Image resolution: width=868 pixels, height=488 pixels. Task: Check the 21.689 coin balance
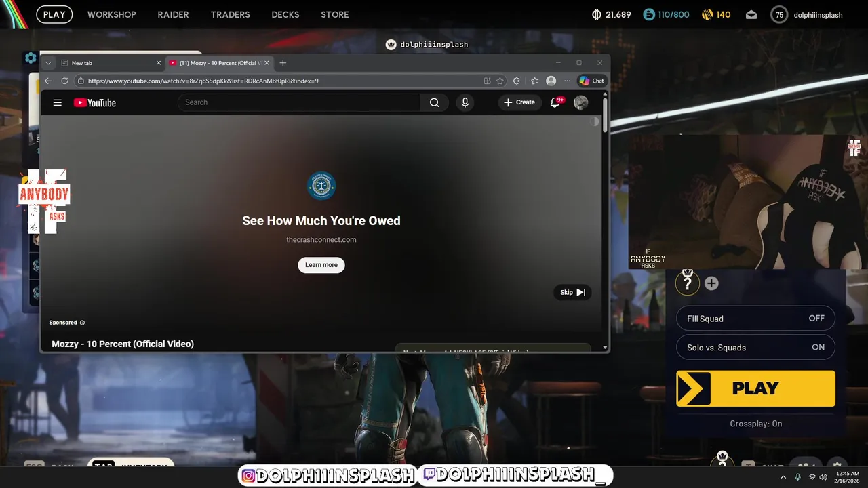[x=611, y=14]
